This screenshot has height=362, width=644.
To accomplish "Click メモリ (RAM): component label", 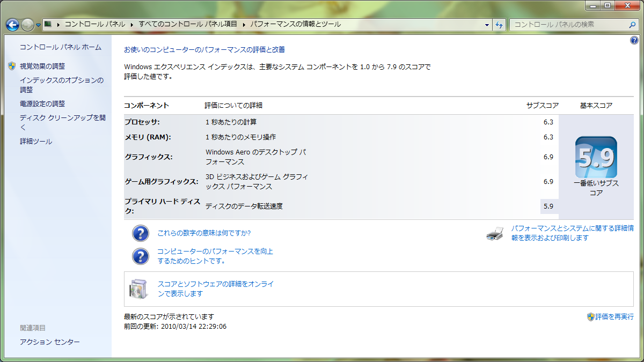I will [148, 137].
